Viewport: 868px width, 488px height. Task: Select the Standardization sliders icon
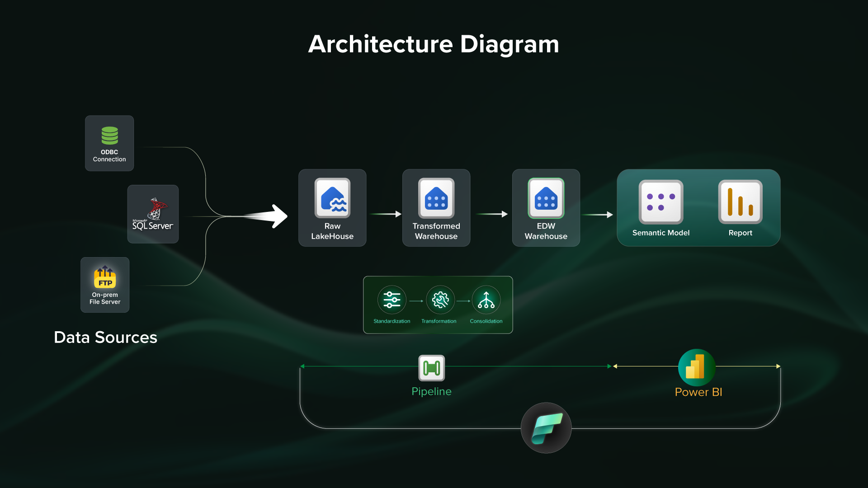click(x=392, y=300)
